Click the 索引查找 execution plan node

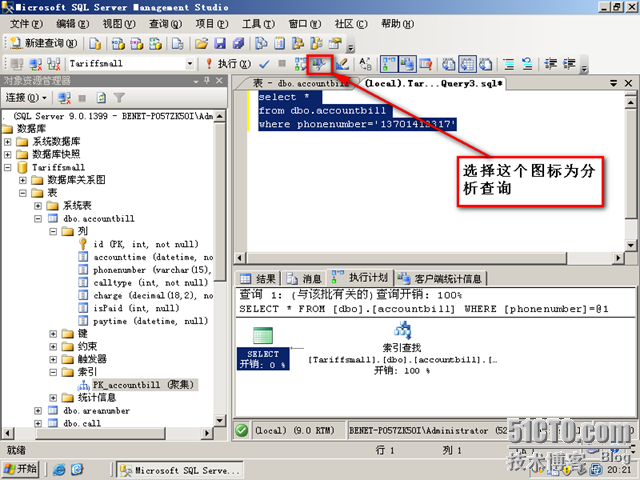tap(402, 348)
